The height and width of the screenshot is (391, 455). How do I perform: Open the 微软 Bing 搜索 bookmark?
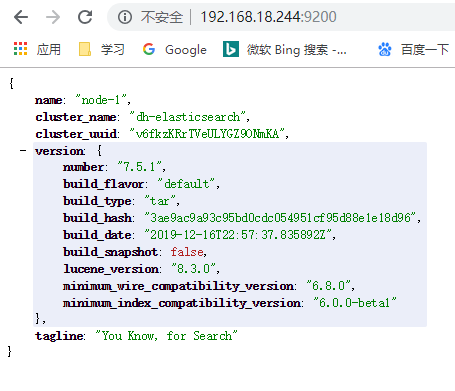point(296,50)
